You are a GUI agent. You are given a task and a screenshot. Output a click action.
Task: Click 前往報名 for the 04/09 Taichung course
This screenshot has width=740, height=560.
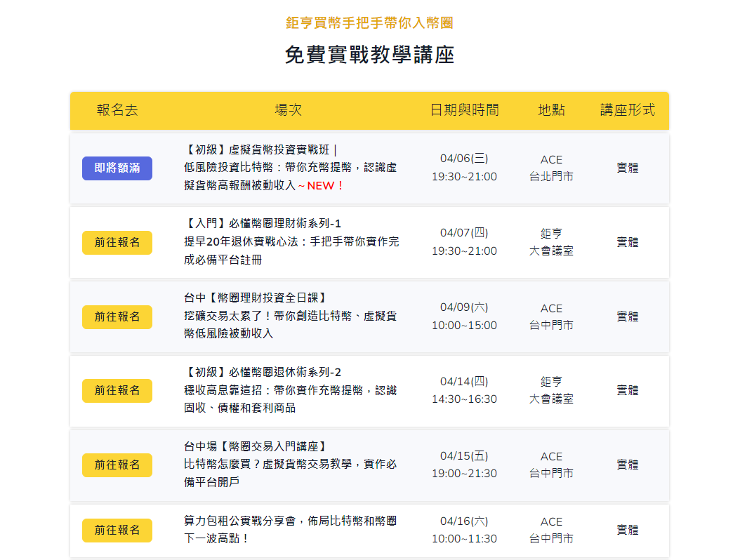pyautogui.click(x=117, y=316)
